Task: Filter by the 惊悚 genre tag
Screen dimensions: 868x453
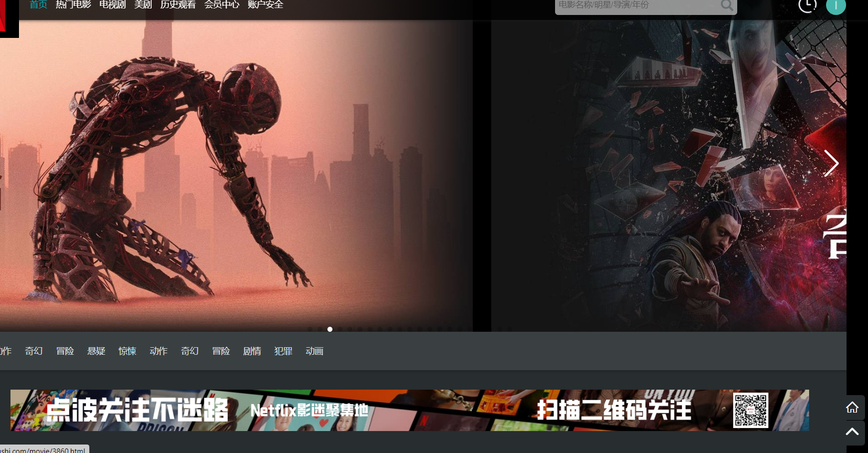Action: pyautogui.click(x=127, y=351)
